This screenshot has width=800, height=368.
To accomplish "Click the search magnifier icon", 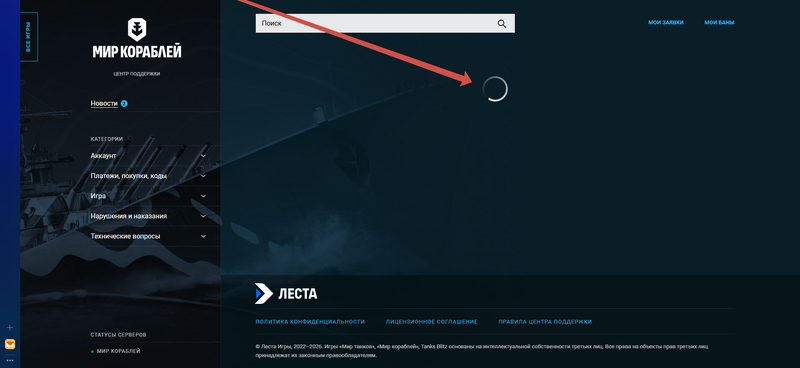I will pos(502,23).
